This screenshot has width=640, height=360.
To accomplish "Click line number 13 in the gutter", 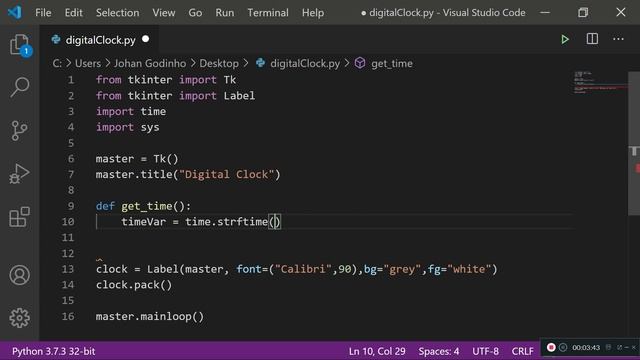I will click(x=68, y=269).
